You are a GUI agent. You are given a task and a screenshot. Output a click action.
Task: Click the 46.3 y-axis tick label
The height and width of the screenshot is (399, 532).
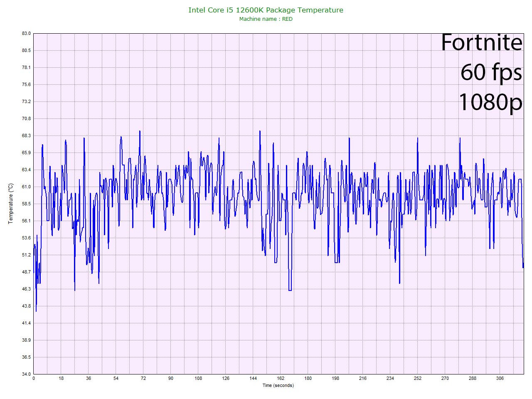click(26, 289)
